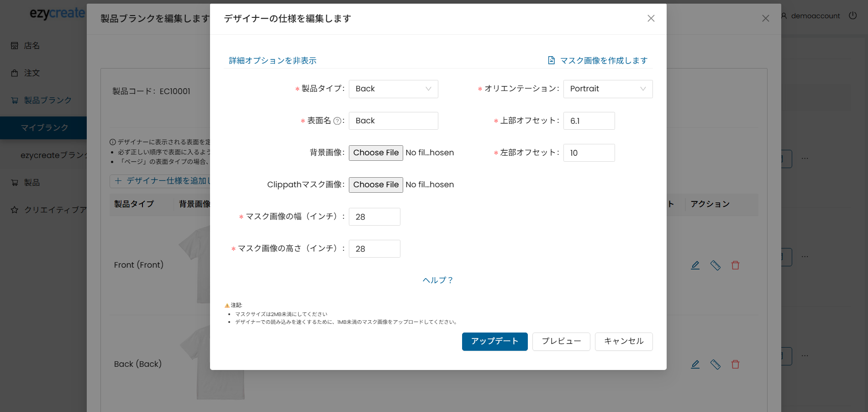Open 注文 in the sidebar
868x412 pixels.
pyautogui.click(x=32, y=73)
